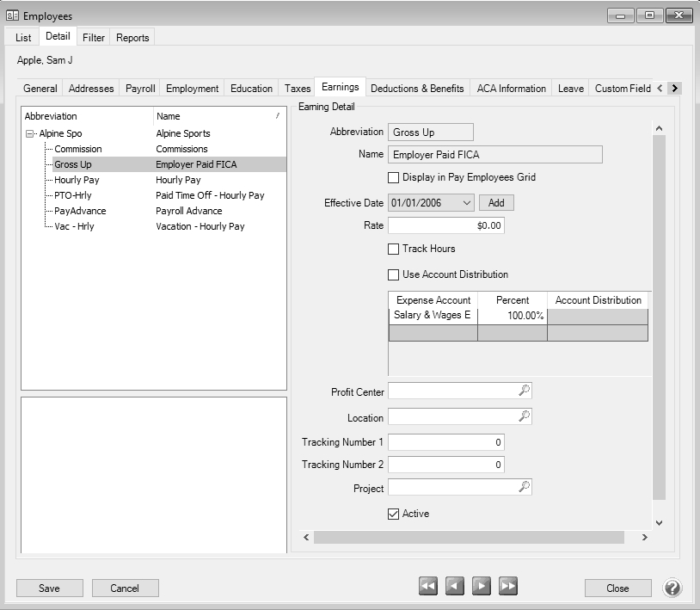Check the Track Hours checkbox
The width and height of the screenshot is (700, 610).
(x=394, y=249)
